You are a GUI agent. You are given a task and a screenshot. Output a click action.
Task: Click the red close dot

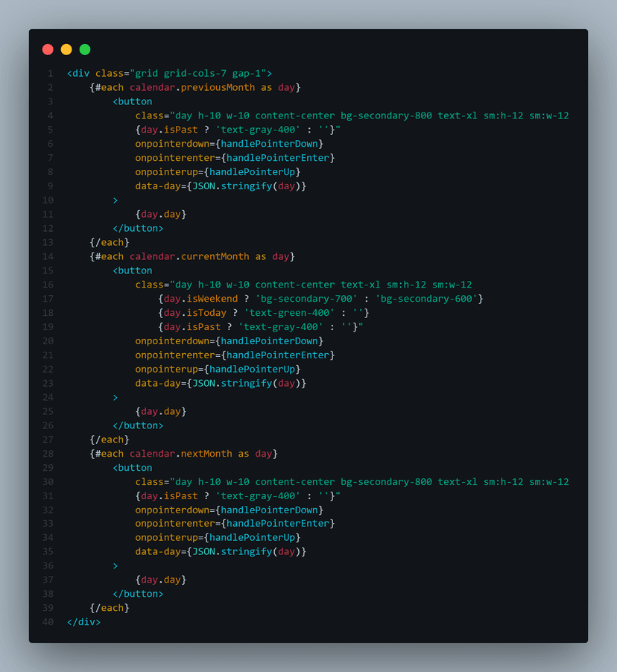(48, 49)
